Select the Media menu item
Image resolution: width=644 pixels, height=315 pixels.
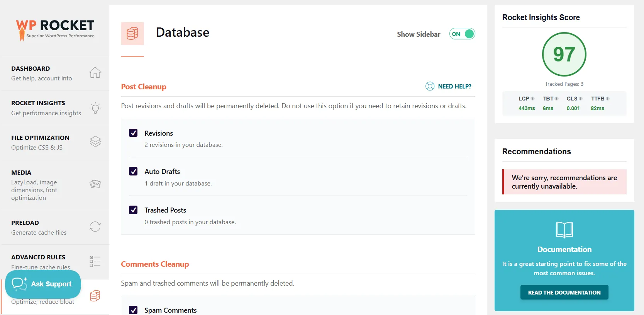point(55,185)
